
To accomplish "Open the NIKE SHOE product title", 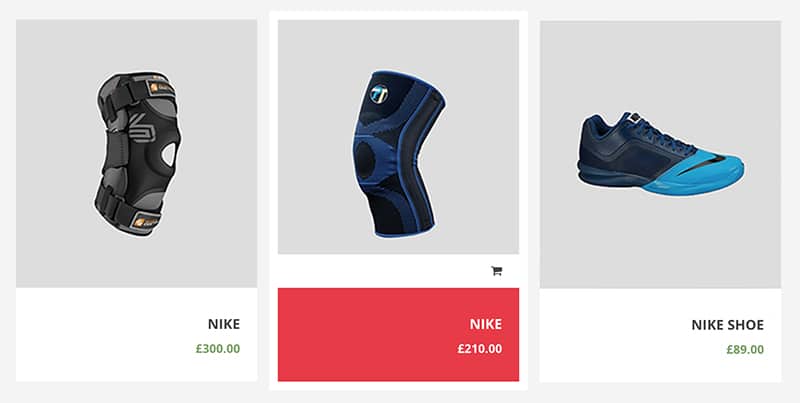I will [728, 324].
